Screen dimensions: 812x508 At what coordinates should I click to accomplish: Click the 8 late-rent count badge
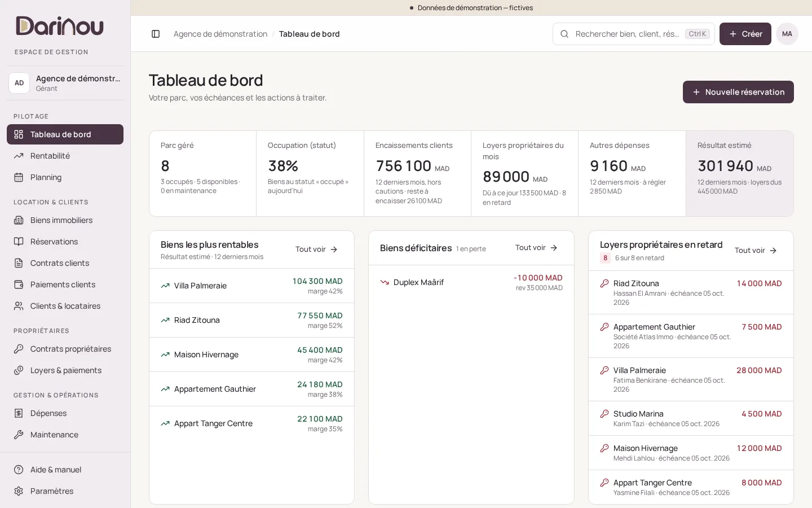605,258
